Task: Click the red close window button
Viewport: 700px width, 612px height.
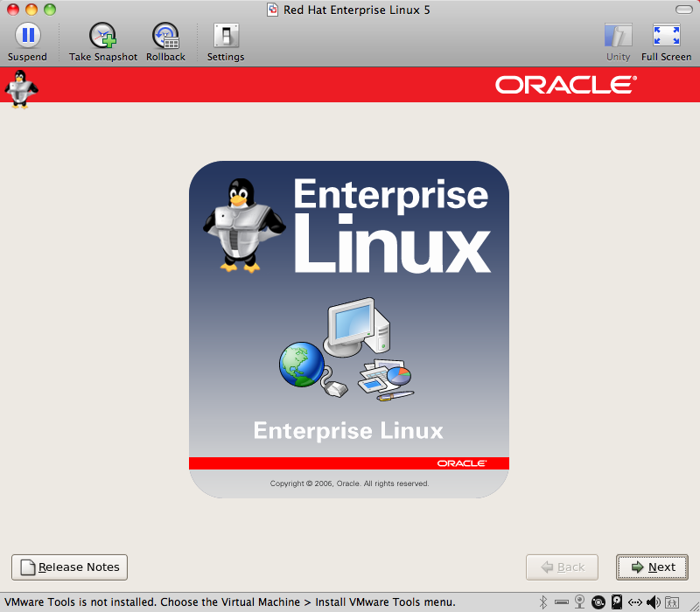Action: 13,10
